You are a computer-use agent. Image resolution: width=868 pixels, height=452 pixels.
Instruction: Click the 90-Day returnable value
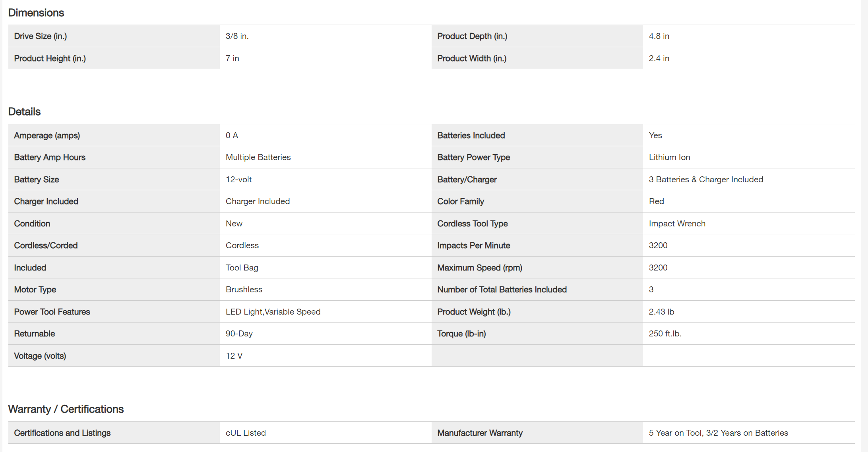click(x=239, y=334)
